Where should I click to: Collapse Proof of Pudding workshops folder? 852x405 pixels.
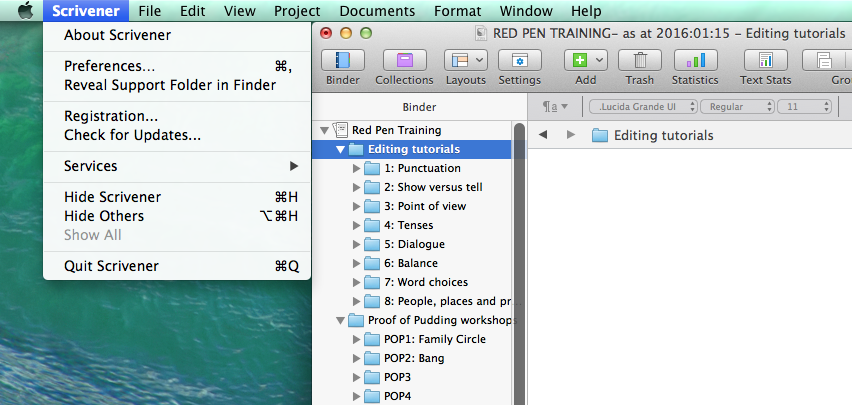340,321
